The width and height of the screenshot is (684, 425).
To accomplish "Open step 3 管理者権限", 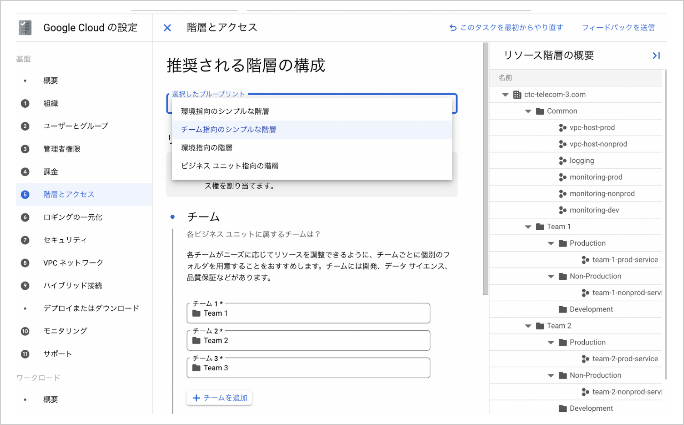I will [84, 149].
